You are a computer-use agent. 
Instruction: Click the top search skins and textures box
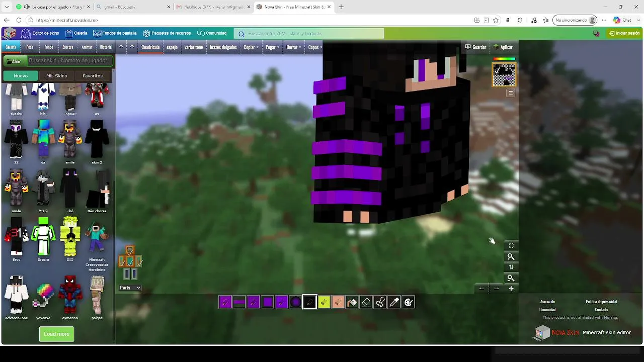coord(309,34)
